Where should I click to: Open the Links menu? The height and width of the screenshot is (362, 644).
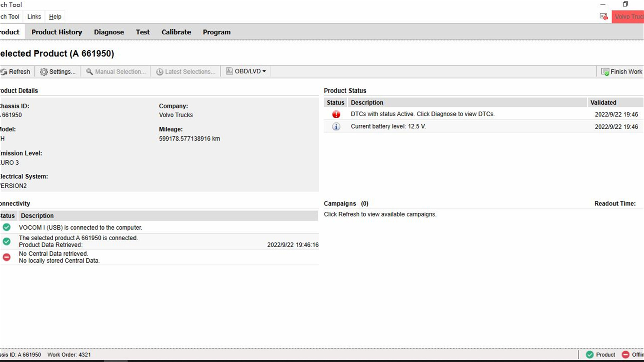click(x=34, y=17)
